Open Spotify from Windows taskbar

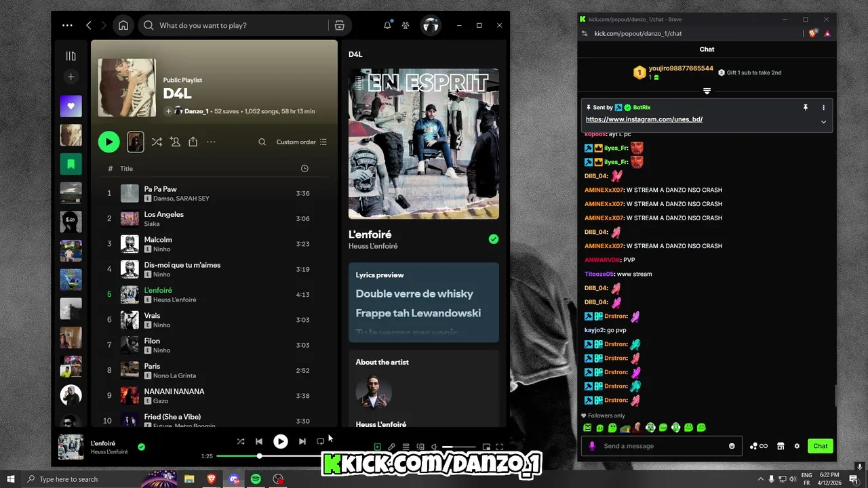256,479
